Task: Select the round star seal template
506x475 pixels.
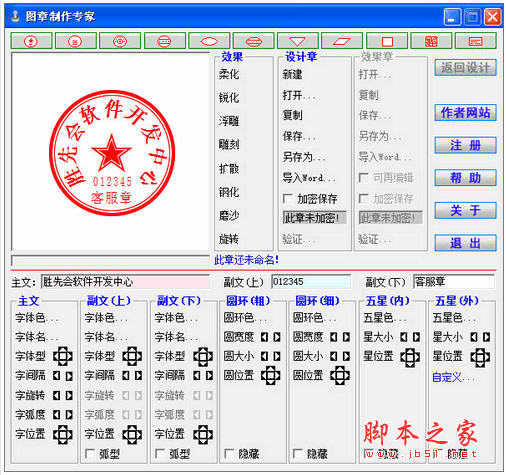Action: (31, 41)
